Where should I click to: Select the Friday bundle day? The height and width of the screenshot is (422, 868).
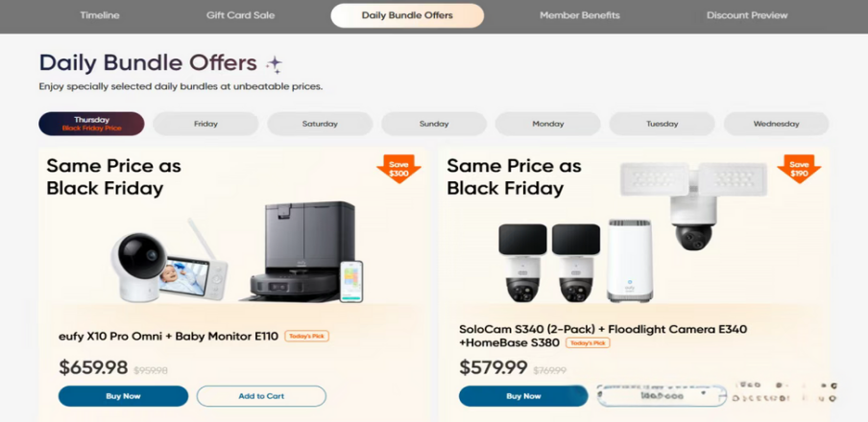(x=205, y=124)
